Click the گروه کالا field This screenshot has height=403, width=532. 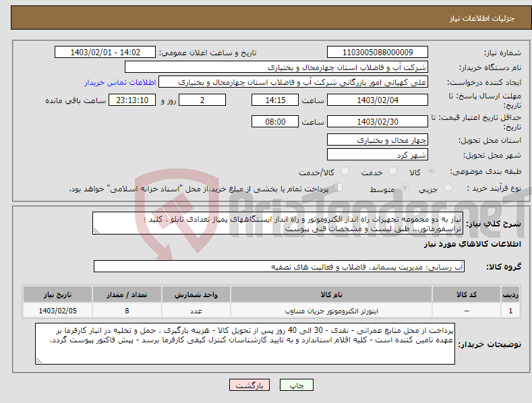click(x=279, y=267)
